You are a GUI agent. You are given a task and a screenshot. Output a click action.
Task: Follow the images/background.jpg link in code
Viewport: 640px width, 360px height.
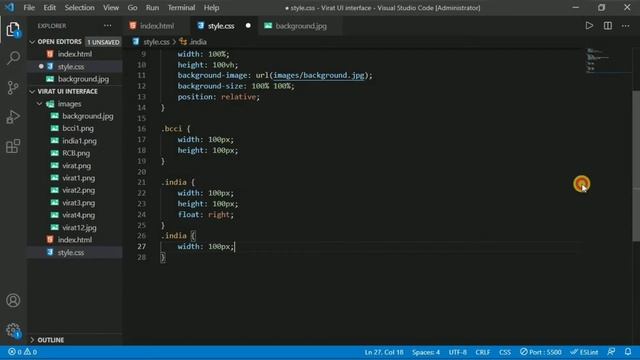tap(319, 76)
